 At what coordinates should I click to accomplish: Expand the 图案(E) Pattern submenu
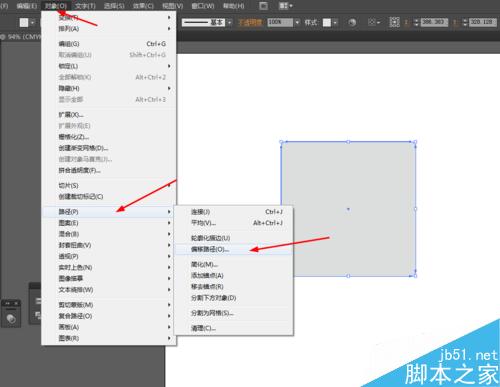[109, 223]
